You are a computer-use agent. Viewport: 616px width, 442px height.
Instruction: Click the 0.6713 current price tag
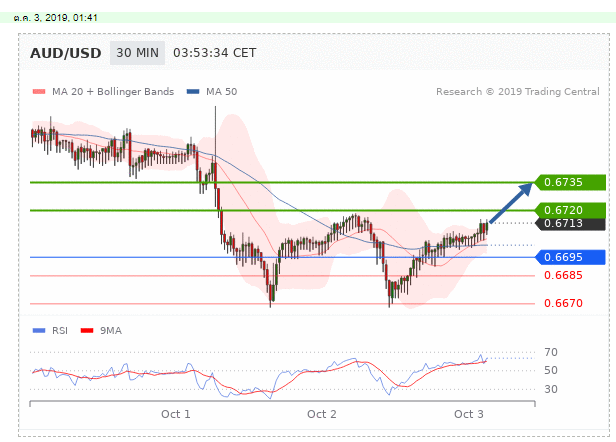(x=570, y=223)
